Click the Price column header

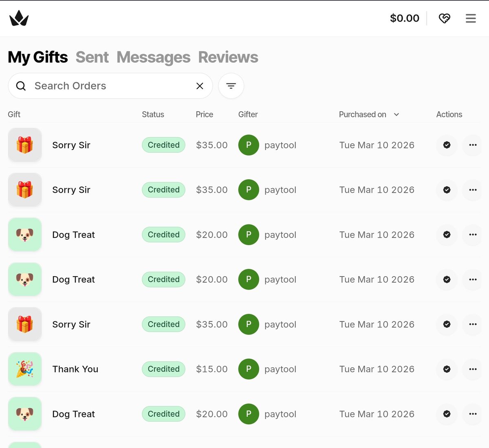click(x=205, y=114)
